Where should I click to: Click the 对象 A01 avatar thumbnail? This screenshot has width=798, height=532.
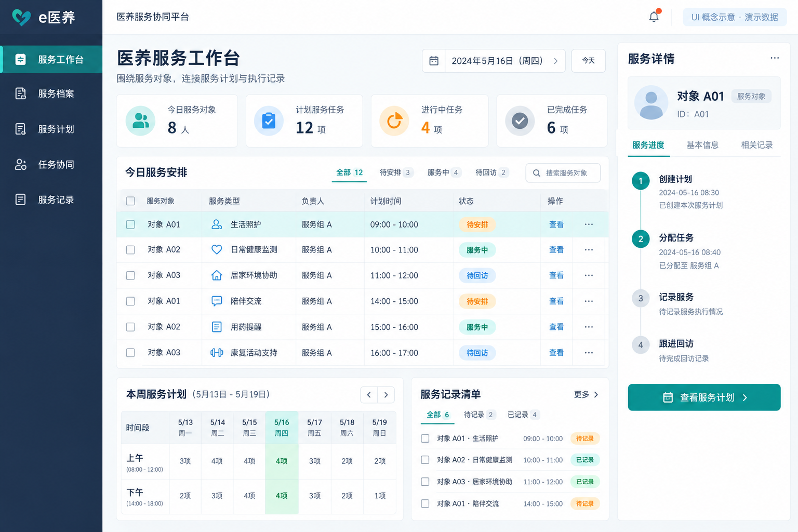[651, 103]
